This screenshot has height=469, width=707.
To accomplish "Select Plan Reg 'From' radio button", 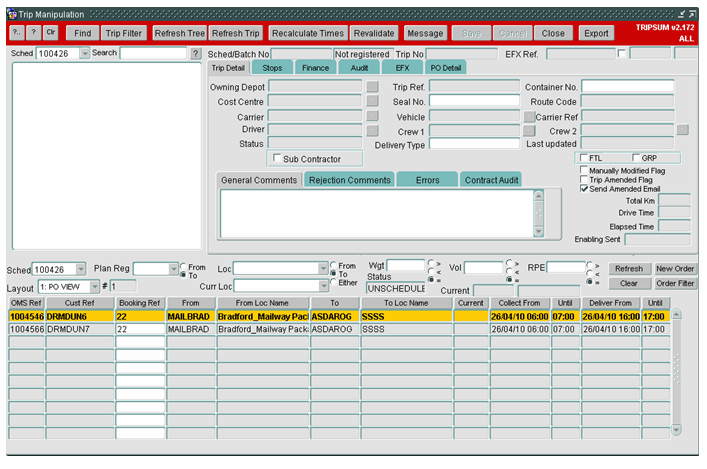I will pyautogui.click(x=183, y=267).
